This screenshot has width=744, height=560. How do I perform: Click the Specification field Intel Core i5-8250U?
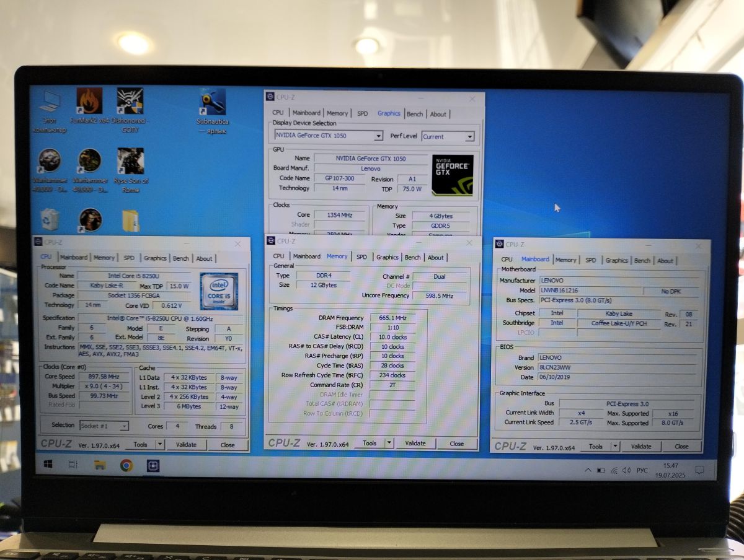coord(161,318)
